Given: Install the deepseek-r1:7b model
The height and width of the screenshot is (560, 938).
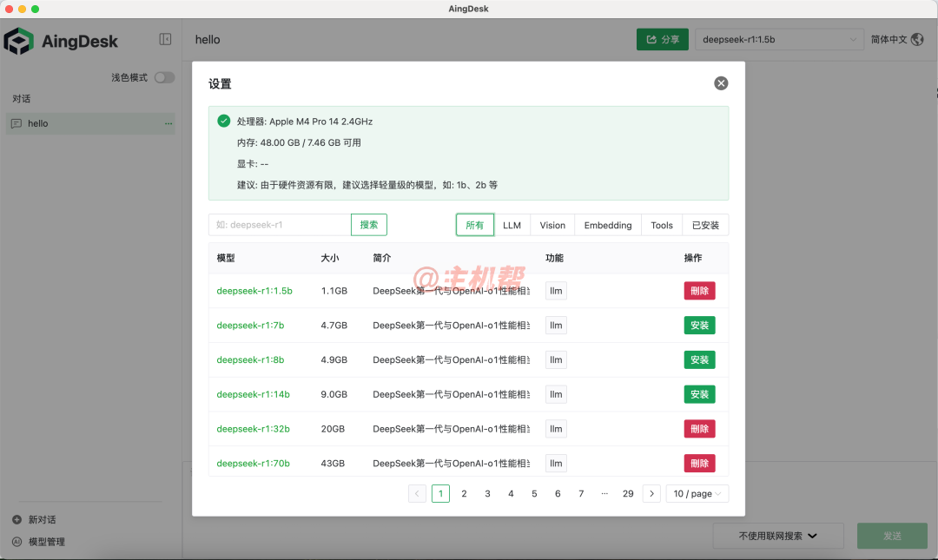Looking at the screenshot, I should (699, 326).
